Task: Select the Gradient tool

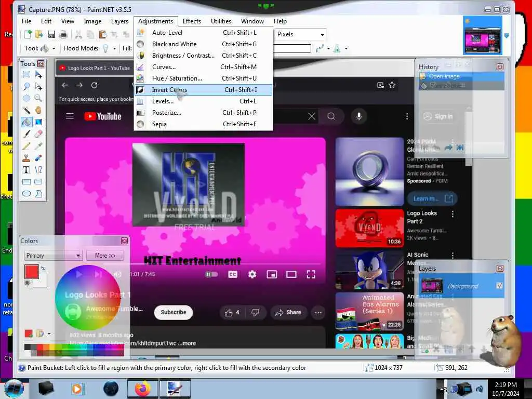Action: (38, 122)
